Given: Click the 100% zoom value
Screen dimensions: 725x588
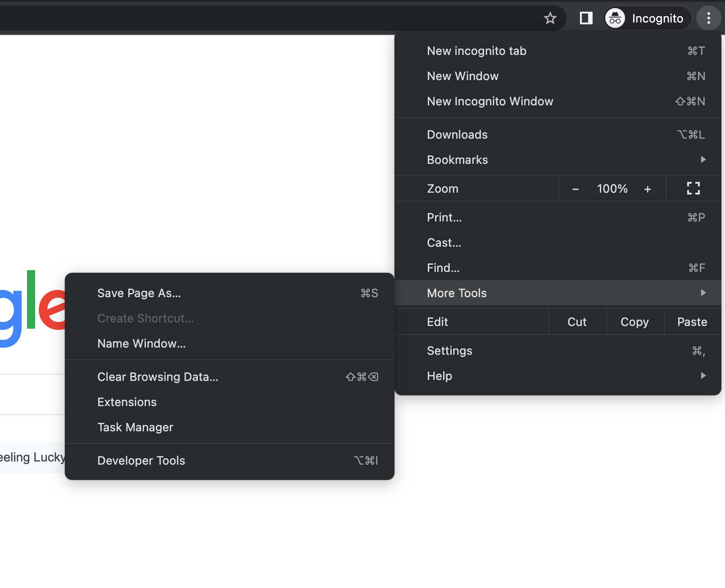Looking at the screenshot, I should click(x=612, y=189).
